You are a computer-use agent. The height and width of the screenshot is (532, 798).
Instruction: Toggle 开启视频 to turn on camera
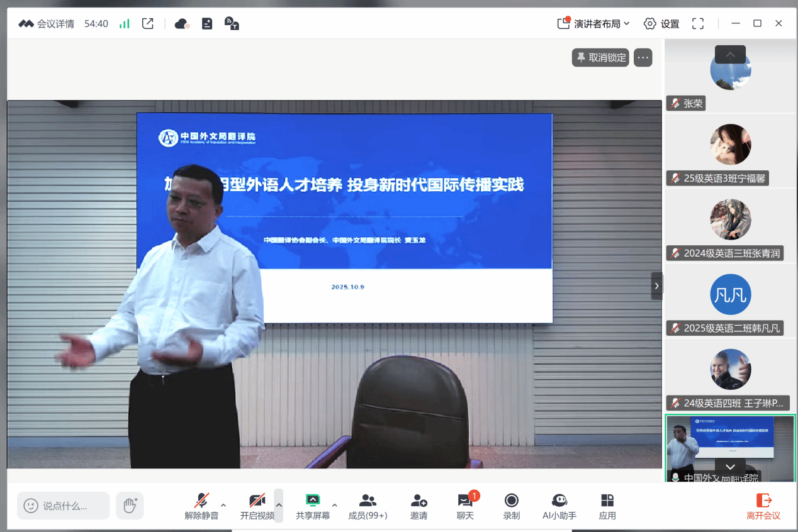pos(257,506)
